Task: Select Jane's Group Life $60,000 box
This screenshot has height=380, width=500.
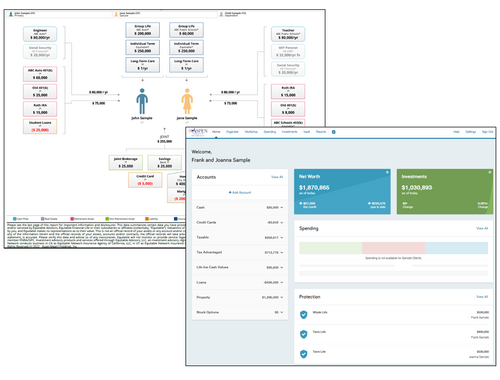Action: click(x=186, y=30)
